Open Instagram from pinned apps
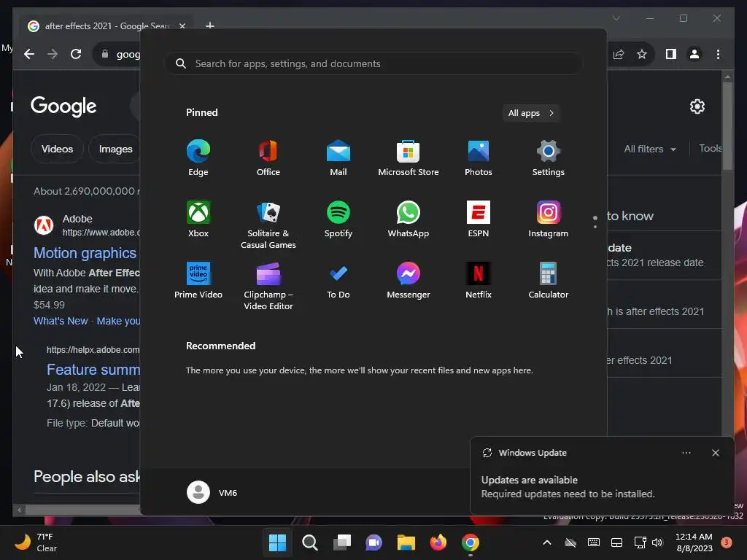Image resolution: width=747 pixels, height=560 pixels. [x=549, y=219]
